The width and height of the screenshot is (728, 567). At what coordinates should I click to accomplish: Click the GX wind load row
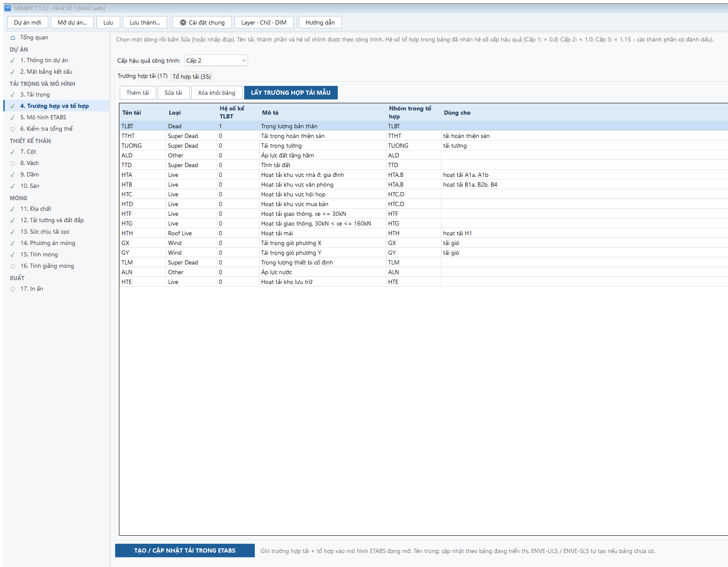(423, 243)
